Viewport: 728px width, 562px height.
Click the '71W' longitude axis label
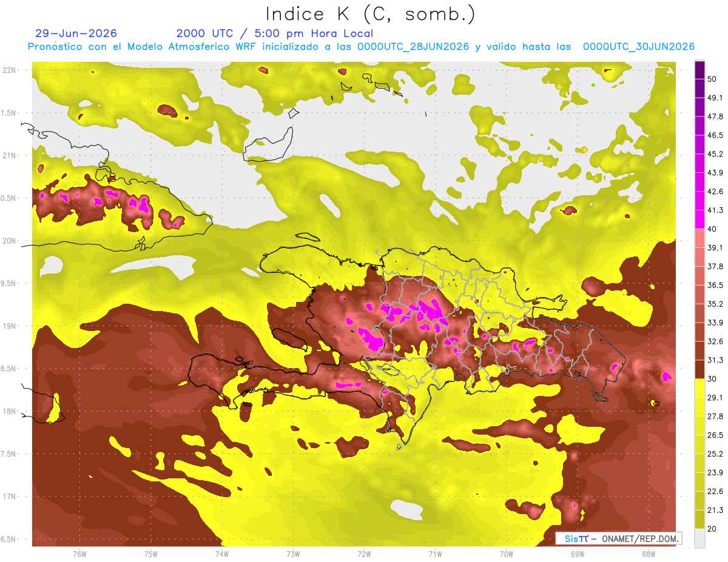[x=435, y=554]
